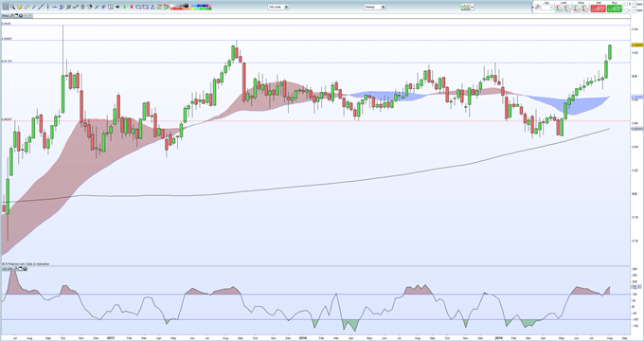
Task: Tick the L pips checkbox
Action: coord(626,10)
